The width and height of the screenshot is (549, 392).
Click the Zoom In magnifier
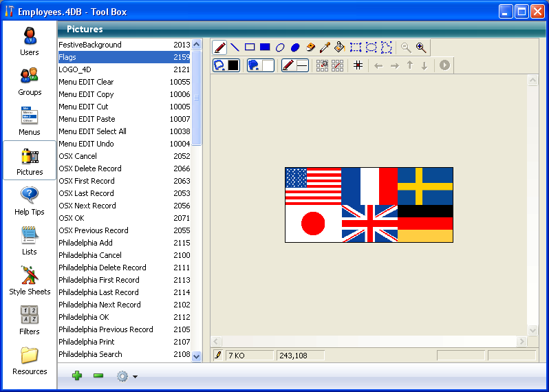pos(421,47)
